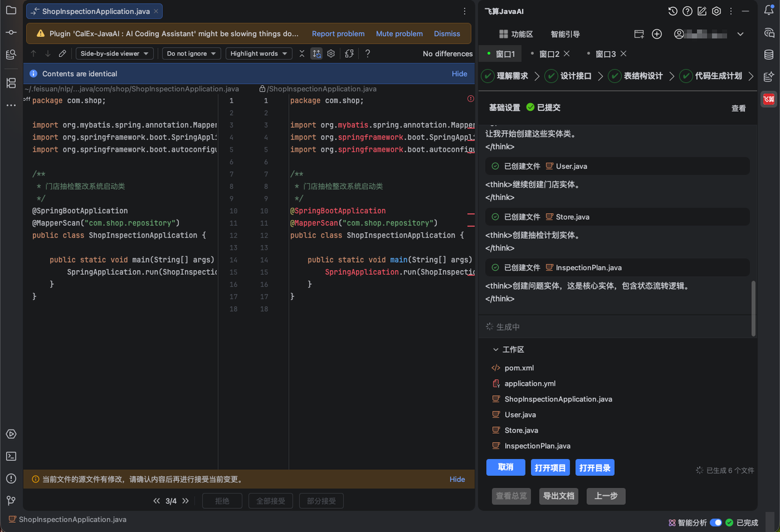Click Mute problem link

coord(399,34)
